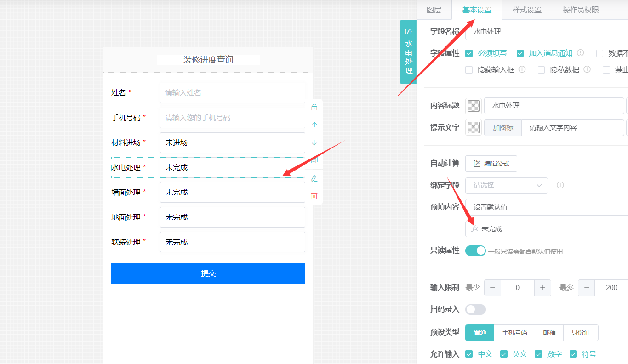Screen dimensions: 628x364
Task: Enable the 隐私数据 checkbox
Action: coord(541,70)
